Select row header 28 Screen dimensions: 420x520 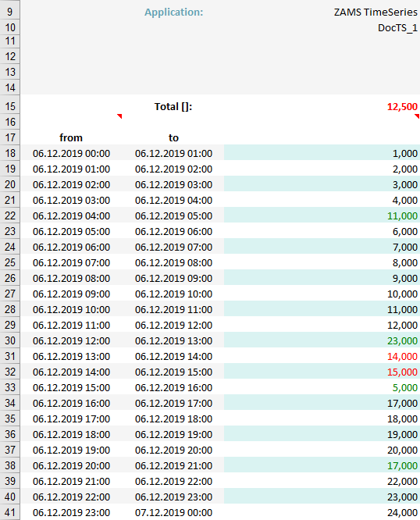10,309
